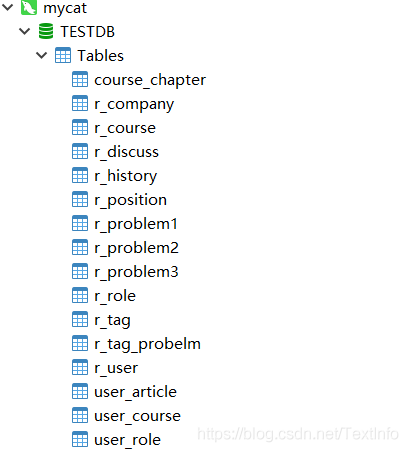Viewport: 408px width, 452px height.
Task: Select the r_discuss table
Action: (127, 152)
